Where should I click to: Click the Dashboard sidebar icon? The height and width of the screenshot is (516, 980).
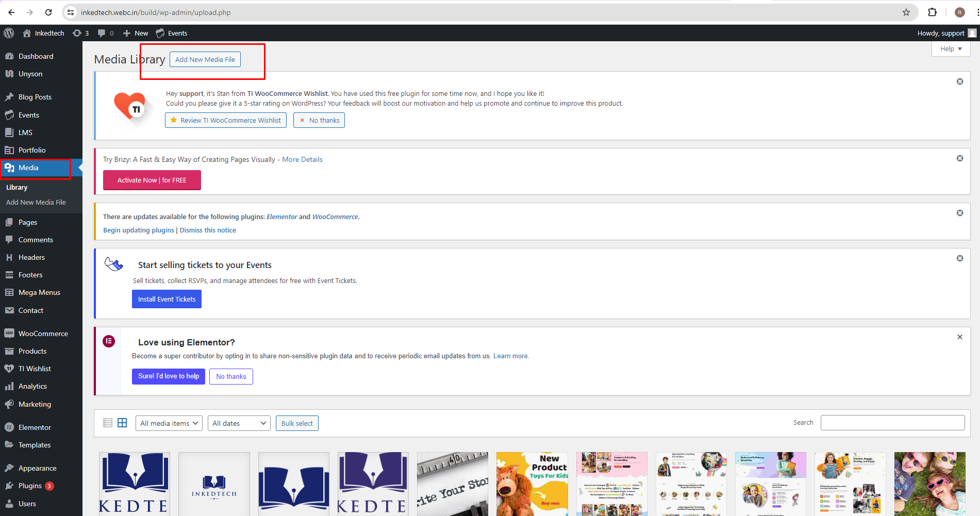(9, 56)
